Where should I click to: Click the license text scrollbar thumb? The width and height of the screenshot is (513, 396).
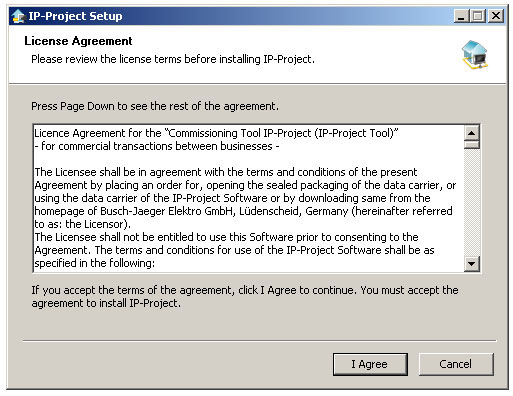pos(472,145)
